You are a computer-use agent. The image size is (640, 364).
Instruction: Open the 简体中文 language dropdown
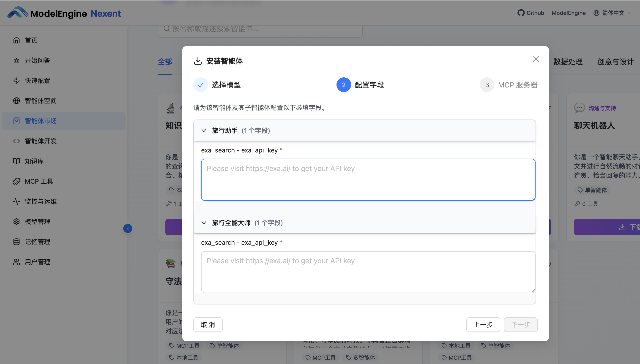613,13
